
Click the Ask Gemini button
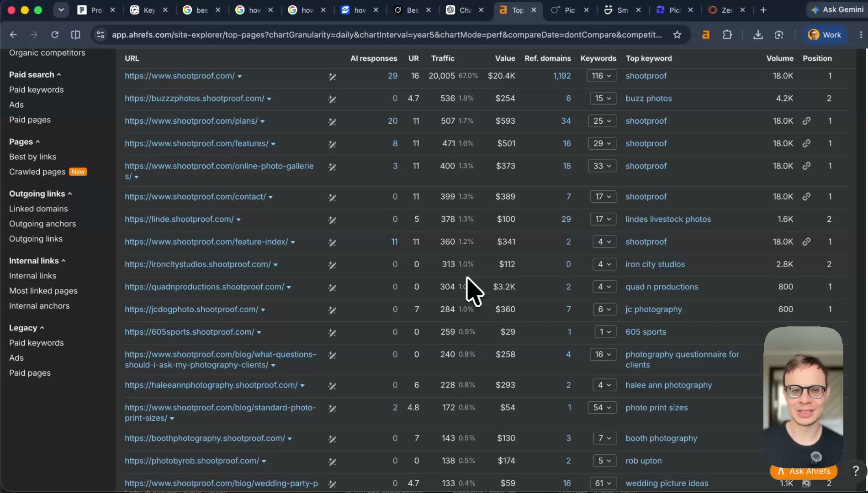coord(837,10)
